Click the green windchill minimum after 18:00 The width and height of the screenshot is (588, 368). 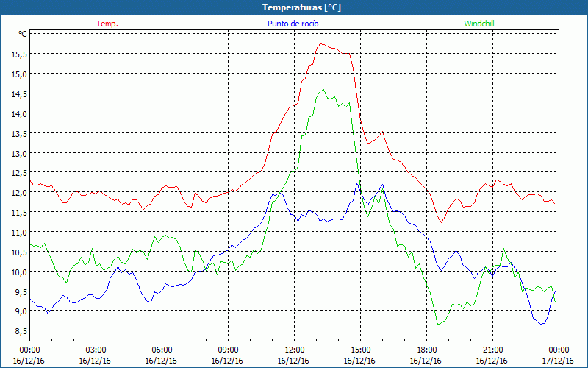(437, 325)
